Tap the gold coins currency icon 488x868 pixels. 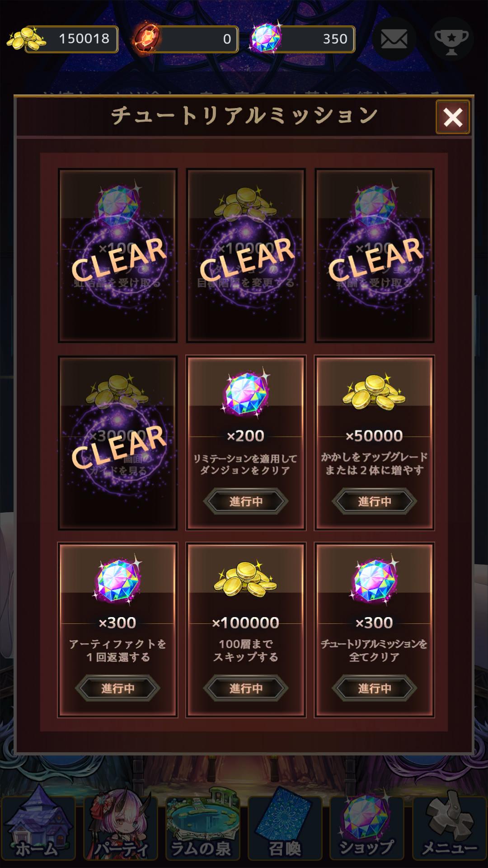(26, 38)
